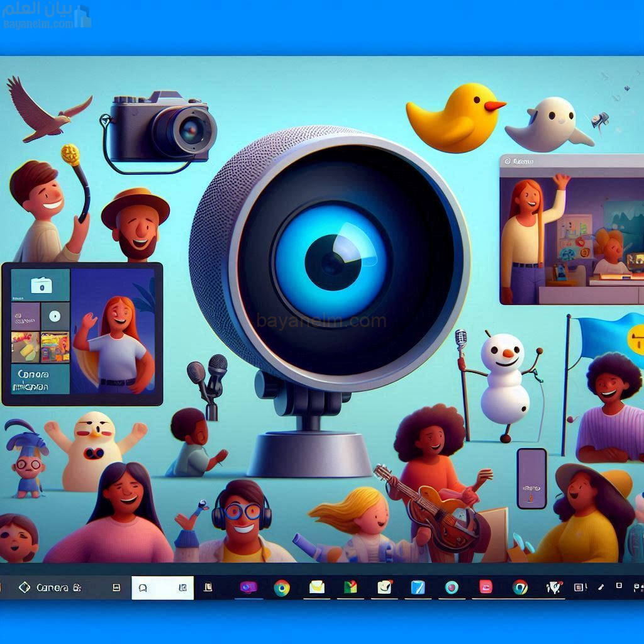Screen dimensions: 644x644
Task: Click the round teal icon in taskbar
Action: 452,587
